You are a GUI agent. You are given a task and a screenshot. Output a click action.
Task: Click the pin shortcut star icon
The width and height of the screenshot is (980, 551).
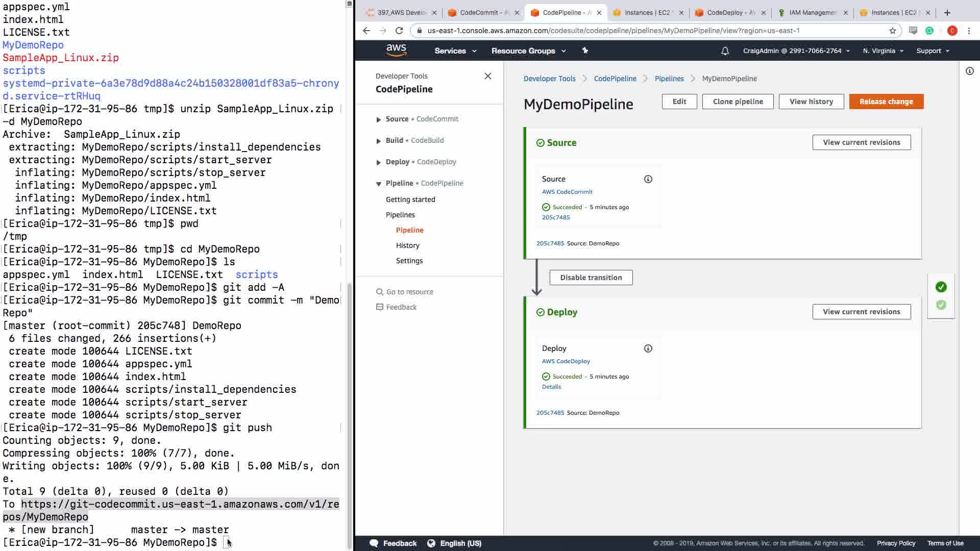pos(585,51)
